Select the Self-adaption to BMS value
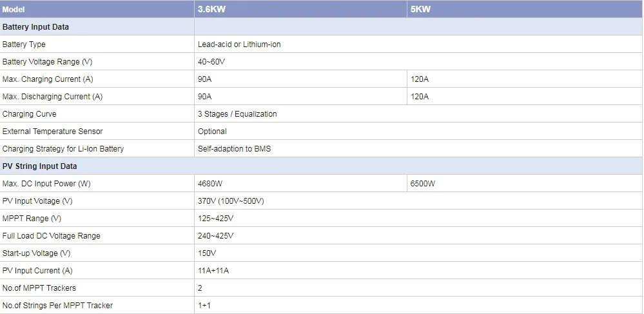Screen dimensions: 644x314 click(x=234, y=149)
